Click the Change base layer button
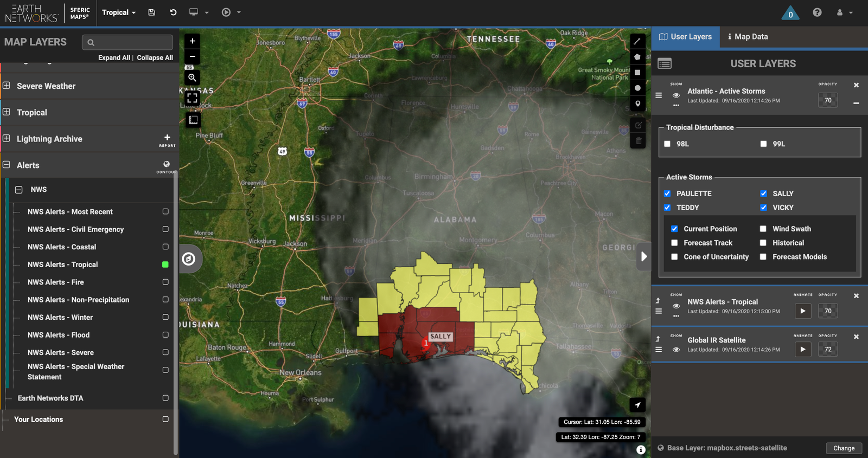This screenshot has width=868, height=458. (844, 448)
